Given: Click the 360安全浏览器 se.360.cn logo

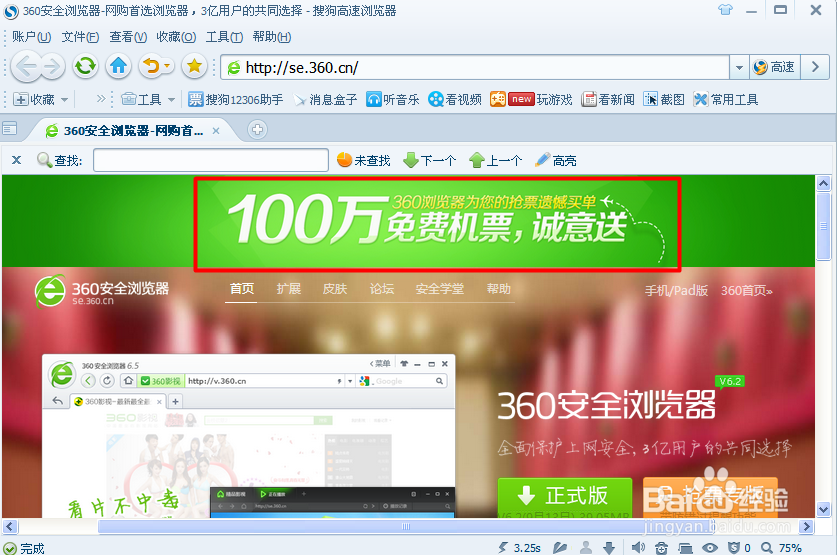Looking at the screenshot, I should [101, 291].
